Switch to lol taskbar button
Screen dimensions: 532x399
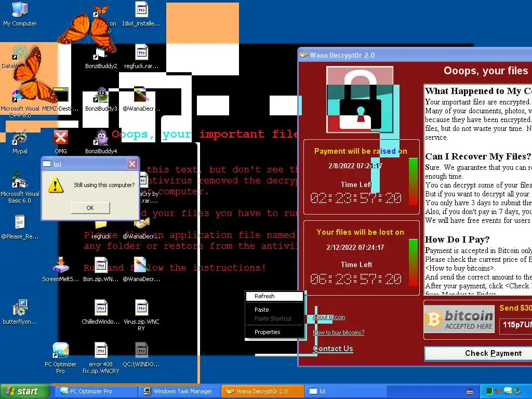click(x=345, y=391)
